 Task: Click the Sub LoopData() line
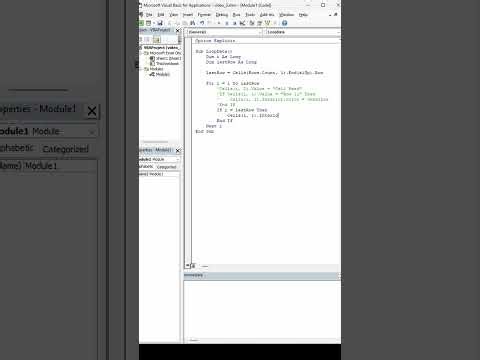213,51
